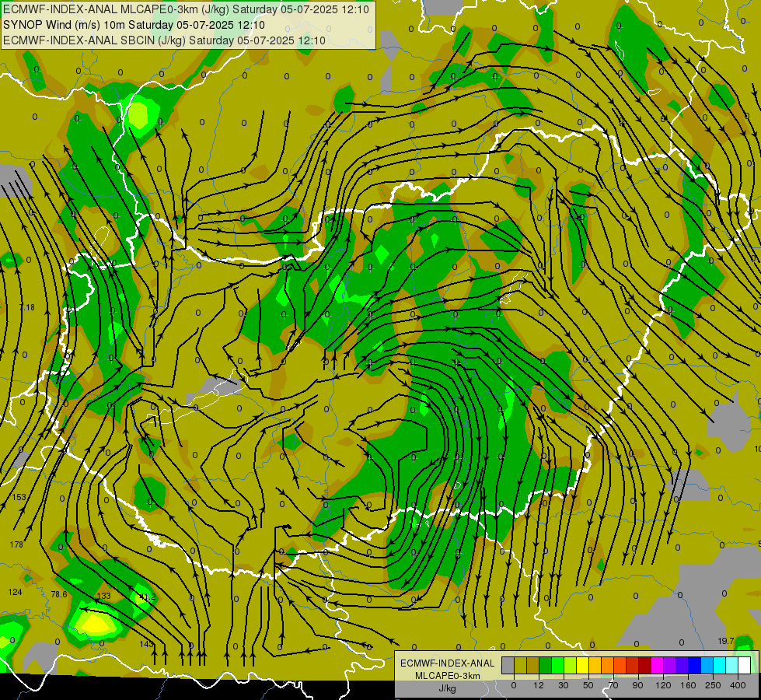Click the map value 19.7
This screenshot has height=700, width=761.
(x=725, y=641)
